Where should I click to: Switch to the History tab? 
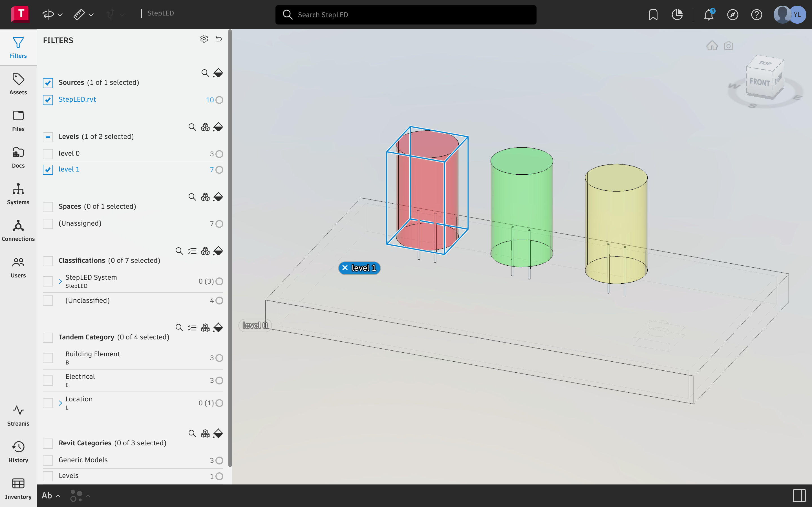[x=18, y=452]
